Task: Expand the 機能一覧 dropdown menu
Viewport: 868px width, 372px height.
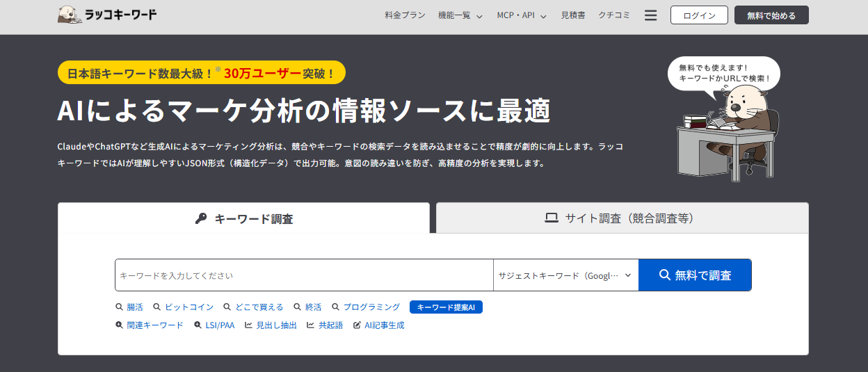Action: 460,15
